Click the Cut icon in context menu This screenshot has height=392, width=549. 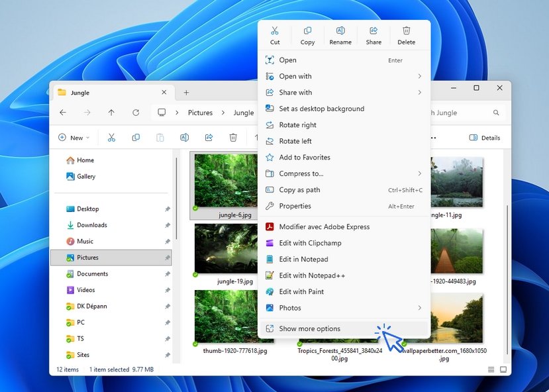(275, 35)
